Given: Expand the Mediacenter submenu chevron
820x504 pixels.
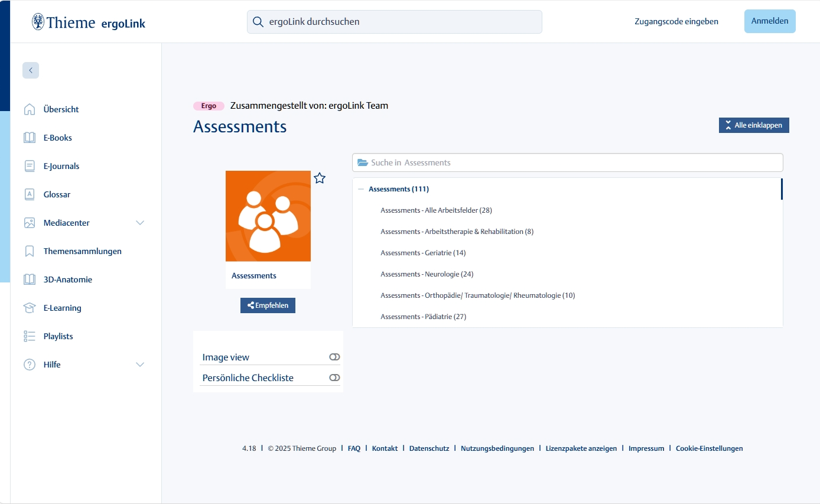Looking at the screenshot, I should pos(140,223).
